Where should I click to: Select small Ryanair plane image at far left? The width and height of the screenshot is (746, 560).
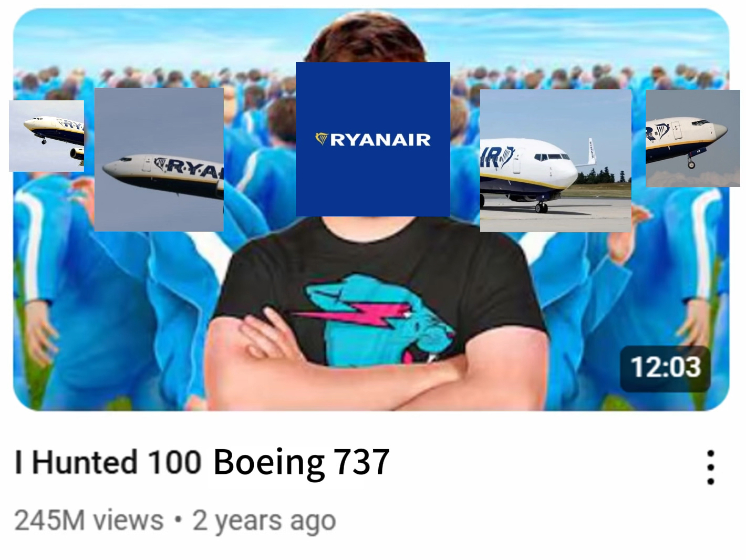(x=46, y=136)
